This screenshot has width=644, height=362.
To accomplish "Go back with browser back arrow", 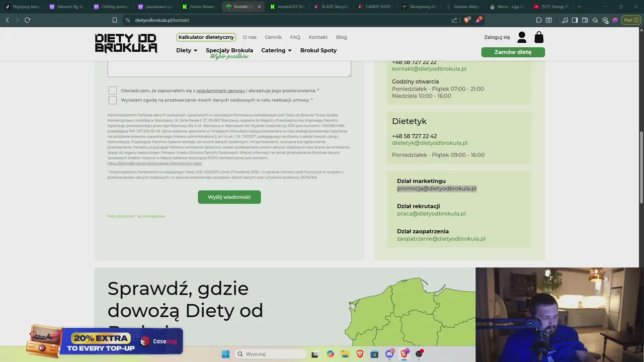I will [x=7, y=20].
